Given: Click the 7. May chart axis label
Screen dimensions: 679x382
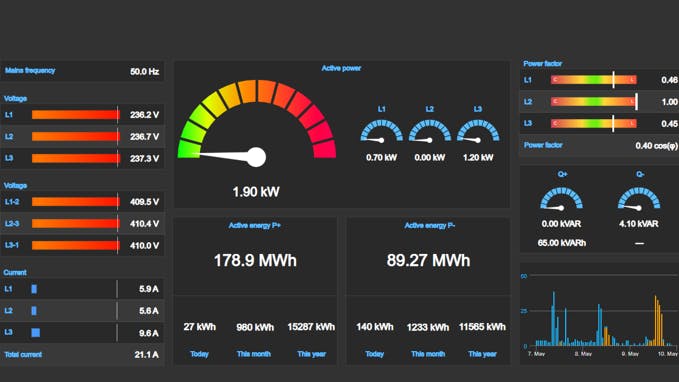Looking at the screenshot, I should [537, 354].
